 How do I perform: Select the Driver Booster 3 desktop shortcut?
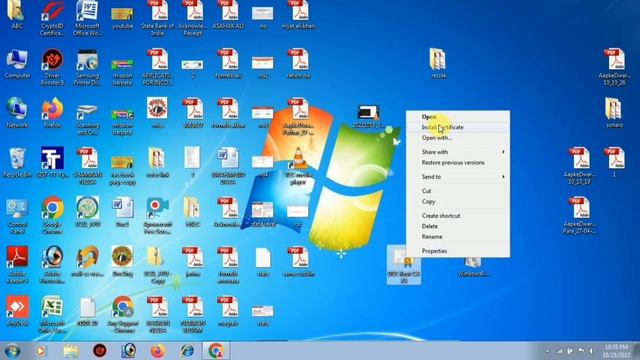coord(52,67)
